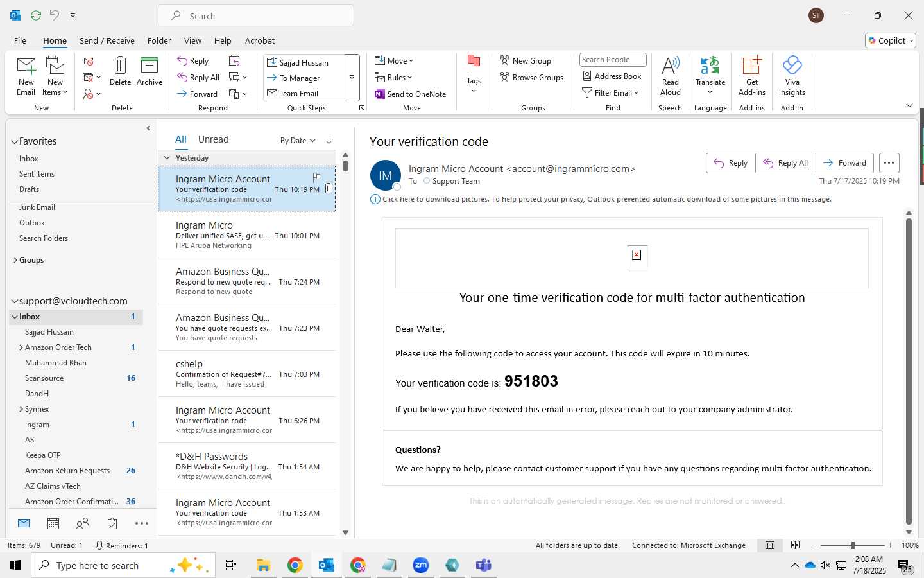Switch to People view in navigation bar
Viewport: 924px width, 578px height.
[x=82, y=523]
